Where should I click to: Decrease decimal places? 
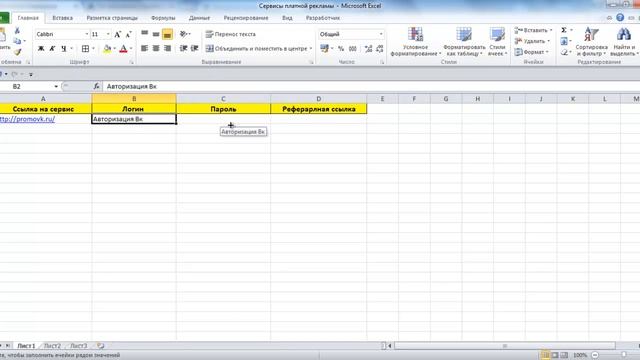[380, 49]
